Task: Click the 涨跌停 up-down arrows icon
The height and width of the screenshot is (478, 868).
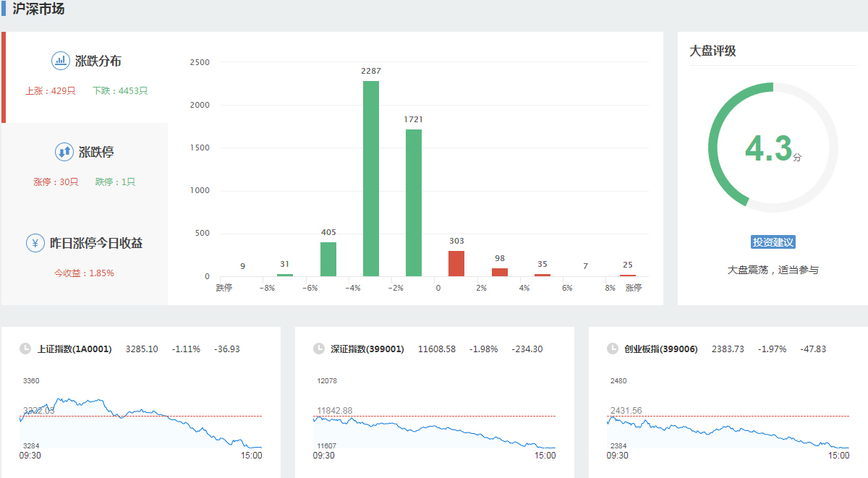Action: point(64,152)
